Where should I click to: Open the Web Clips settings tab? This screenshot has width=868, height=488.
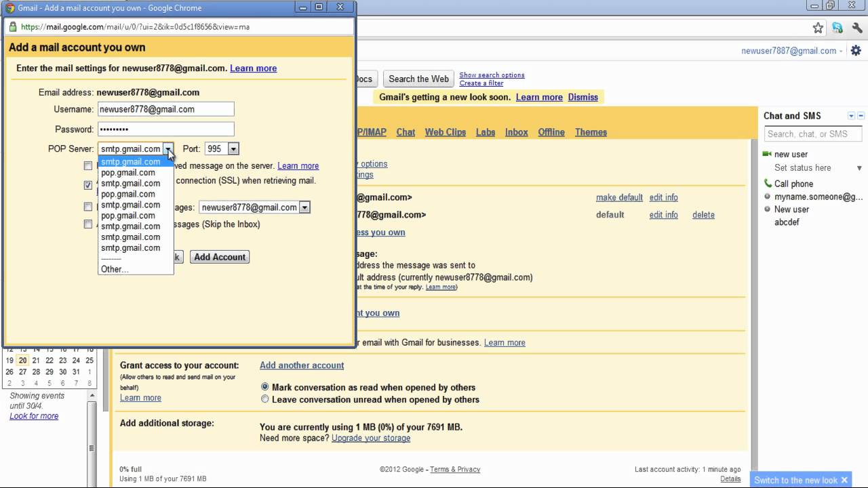click(446, 132)
